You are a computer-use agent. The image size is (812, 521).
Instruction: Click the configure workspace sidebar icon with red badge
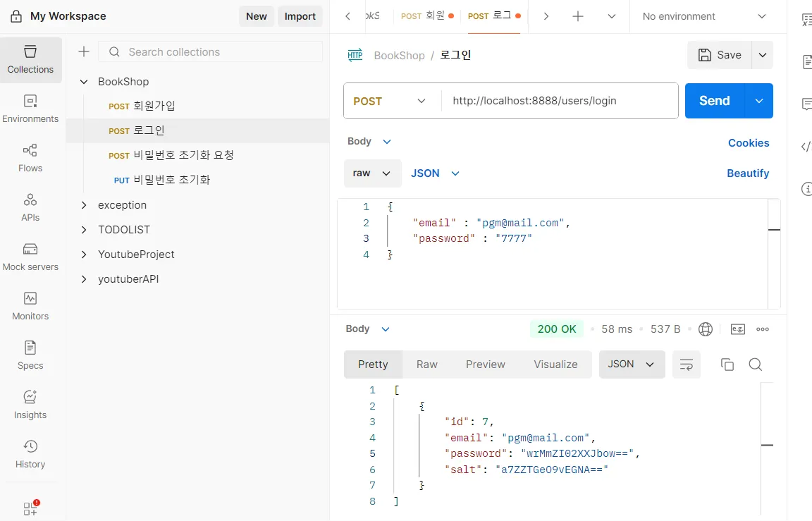(x=30, y=508)
